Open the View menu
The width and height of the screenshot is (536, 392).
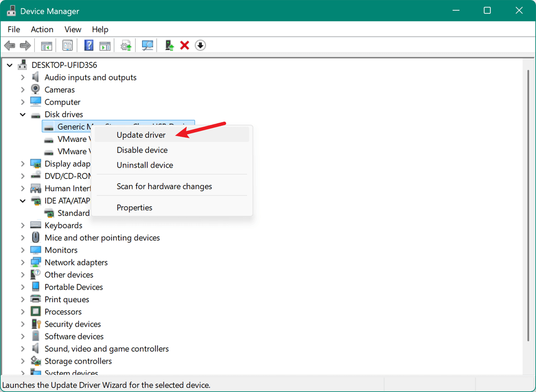click(72, 29)
